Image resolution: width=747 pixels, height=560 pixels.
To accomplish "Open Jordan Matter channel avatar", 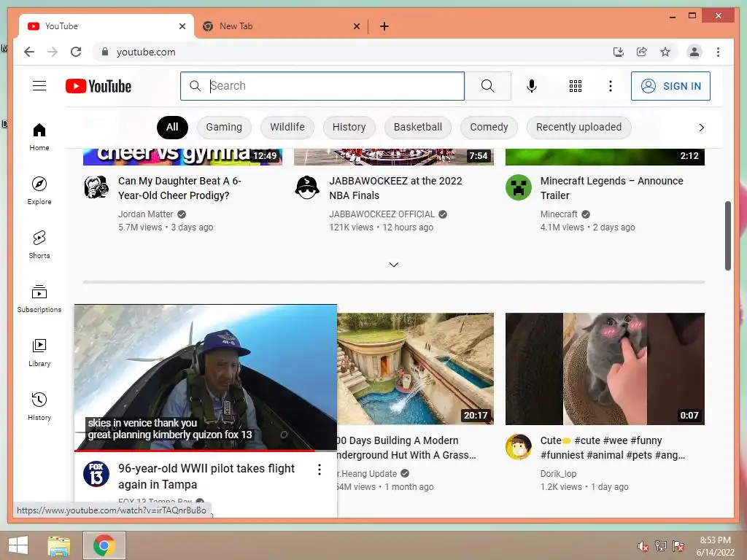I will pyautogui.click(x=96, y=187).
